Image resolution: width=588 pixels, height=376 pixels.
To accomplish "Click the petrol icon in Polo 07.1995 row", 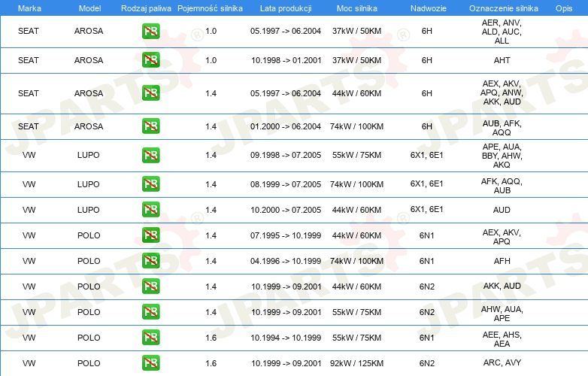I will [x=150, y=235].
